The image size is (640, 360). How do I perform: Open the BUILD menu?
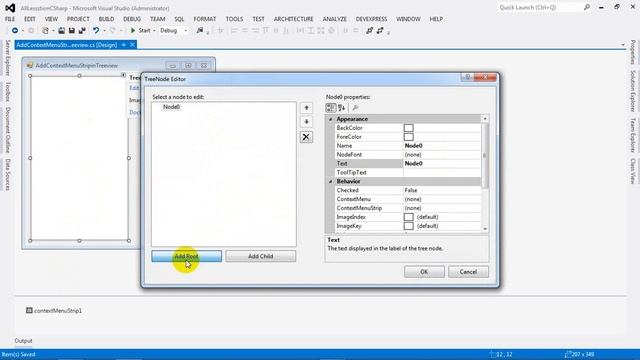106,19
